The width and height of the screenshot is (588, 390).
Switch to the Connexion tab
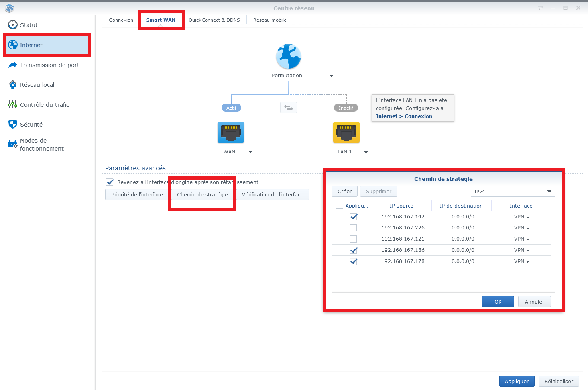tap(121, 20)
